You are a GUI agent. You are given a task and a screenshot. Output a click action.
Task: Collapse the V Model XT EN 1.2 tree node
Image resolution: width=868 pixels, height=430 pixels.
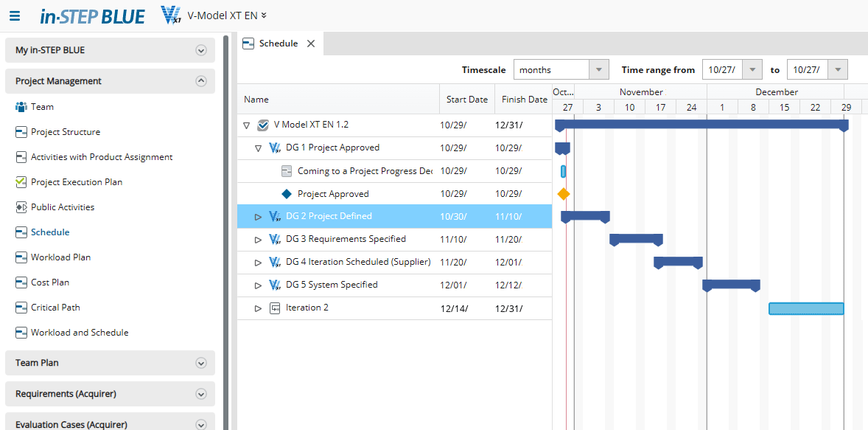pos(246,125)
